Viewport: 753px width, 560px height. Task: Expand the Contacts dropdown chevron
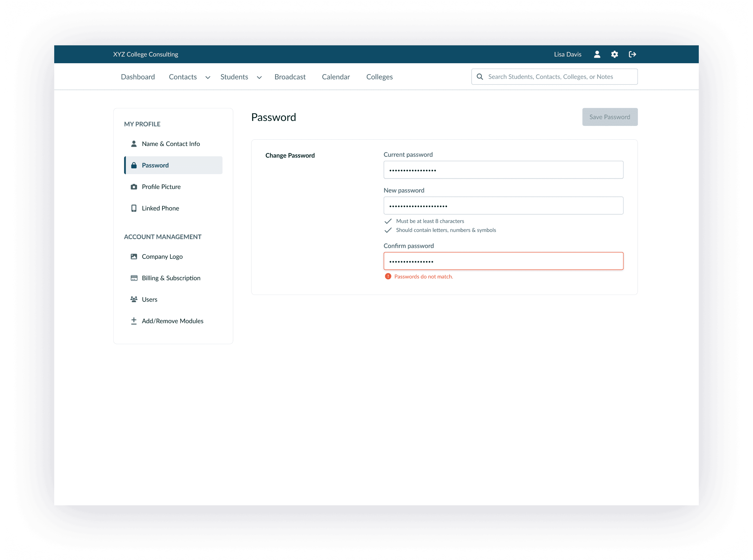tap(208, 78)
